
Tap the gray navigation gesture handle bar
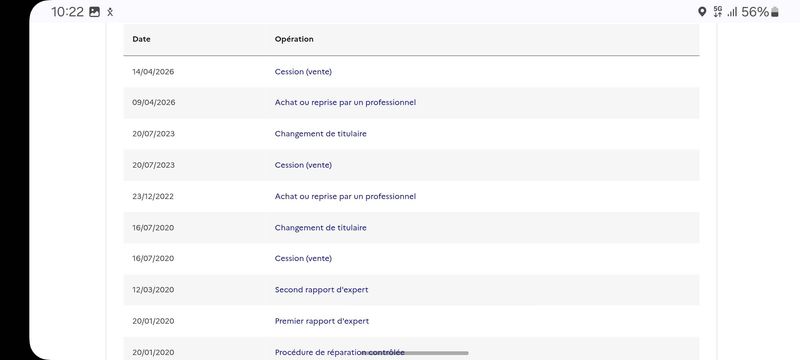coord(415,353)
